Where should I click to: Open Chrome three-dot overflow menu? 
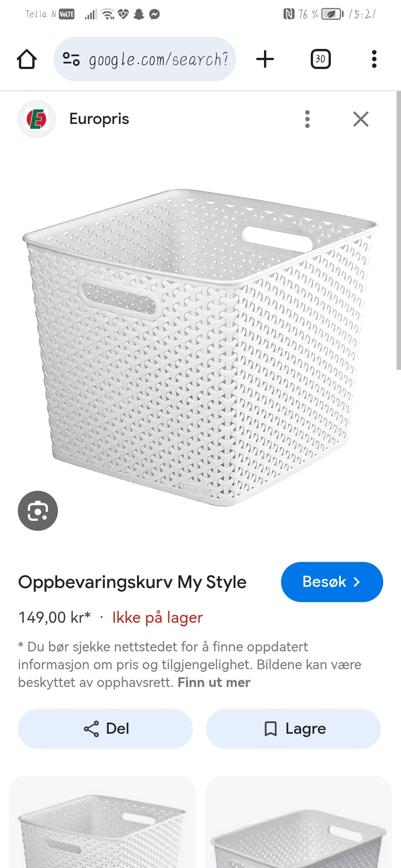[x=374, y=59]
